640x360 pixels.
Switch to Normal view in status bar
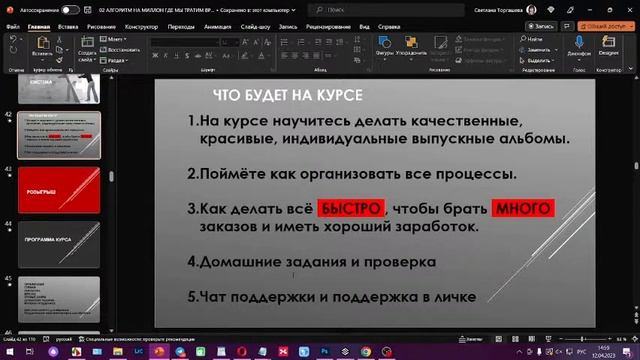click(x=499, y=339)
